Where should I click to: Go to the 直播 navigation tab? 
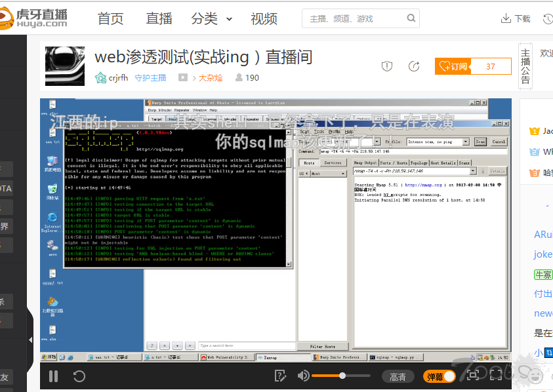(x=159, y=19)
